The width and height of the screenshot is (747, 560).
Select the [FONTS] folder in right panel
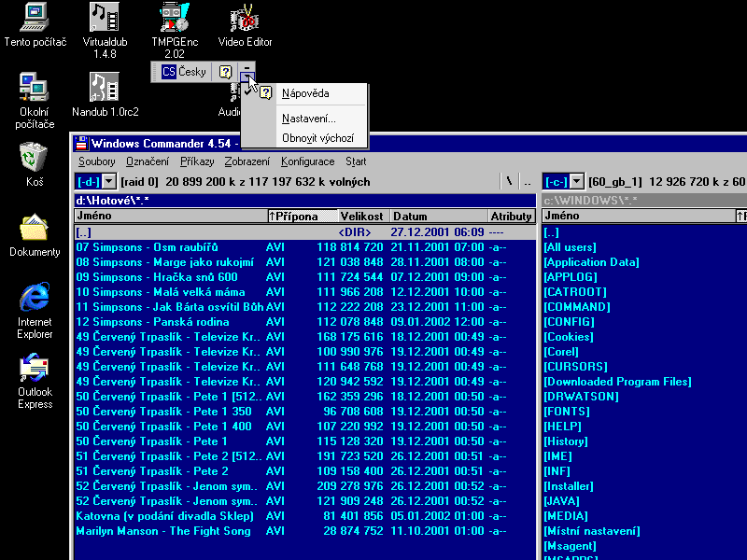(x=567, y=412)
